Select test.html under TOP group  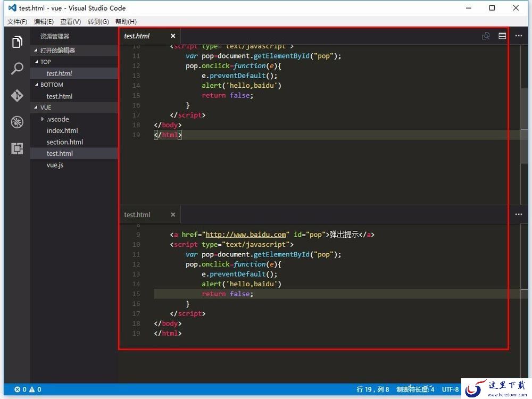(x=74, y=73)
